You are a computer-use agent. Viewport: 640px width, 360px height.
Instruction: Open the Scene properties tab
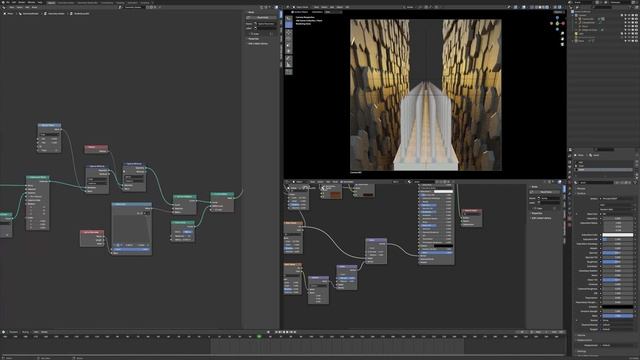coord(570,177)
